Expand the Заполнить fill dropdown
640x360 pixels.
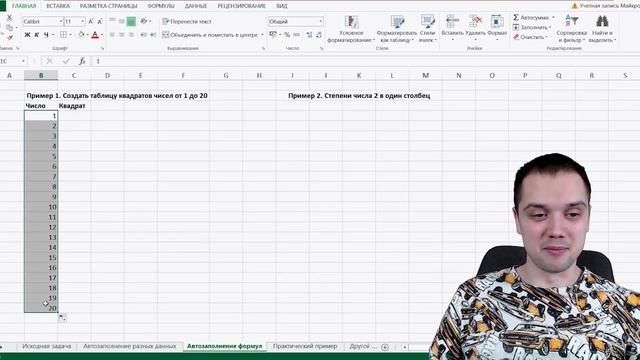click(x=550, y=27)
